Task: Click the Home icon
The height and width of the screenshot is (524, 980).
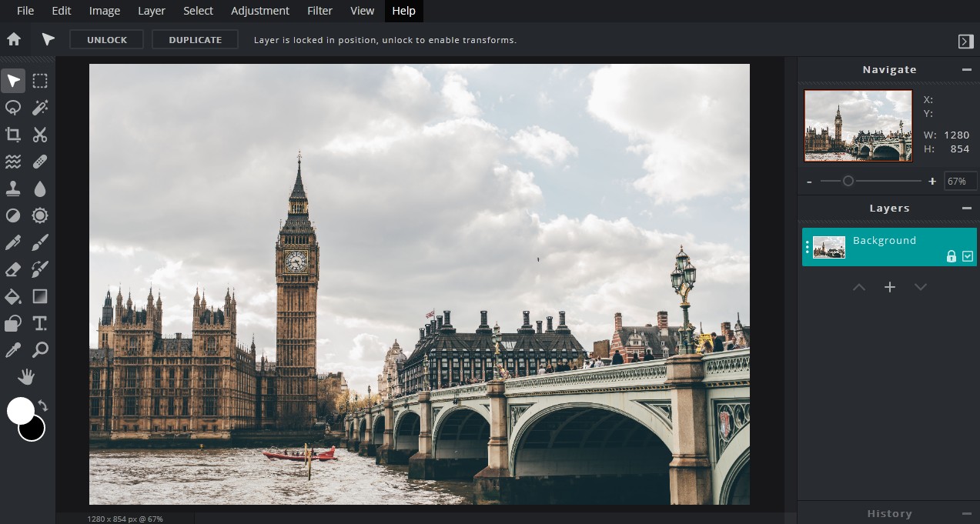Action: coord(14,39)
